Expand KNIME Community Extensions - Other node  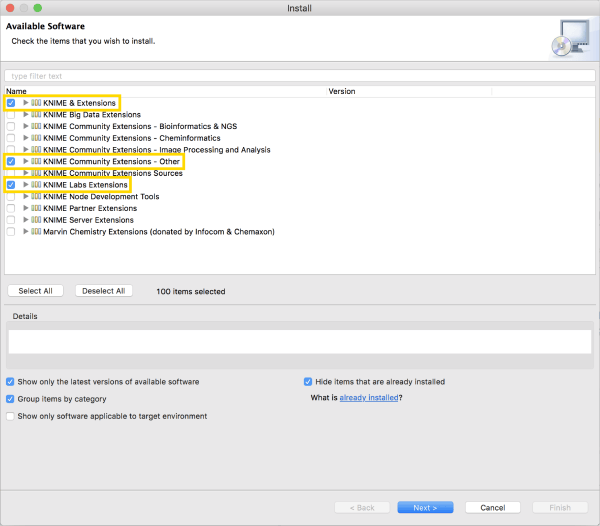[26, 161]
